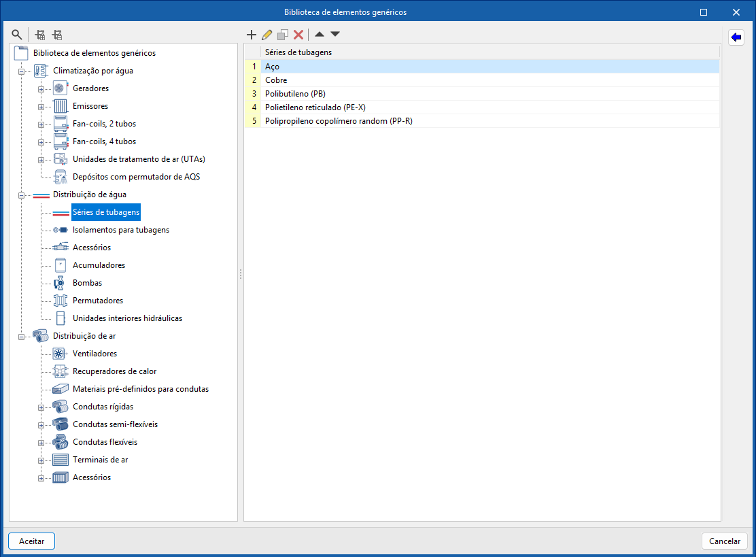Expand the Terminais de ar node
The width and height of the screenshot is (756, 557).
tap(41, 460)
